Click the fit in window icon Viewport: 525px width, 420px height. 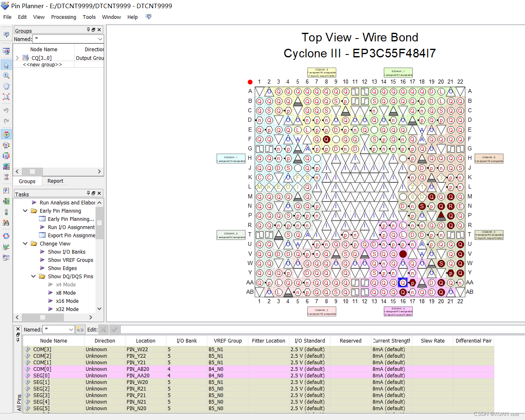coord(6,97)
